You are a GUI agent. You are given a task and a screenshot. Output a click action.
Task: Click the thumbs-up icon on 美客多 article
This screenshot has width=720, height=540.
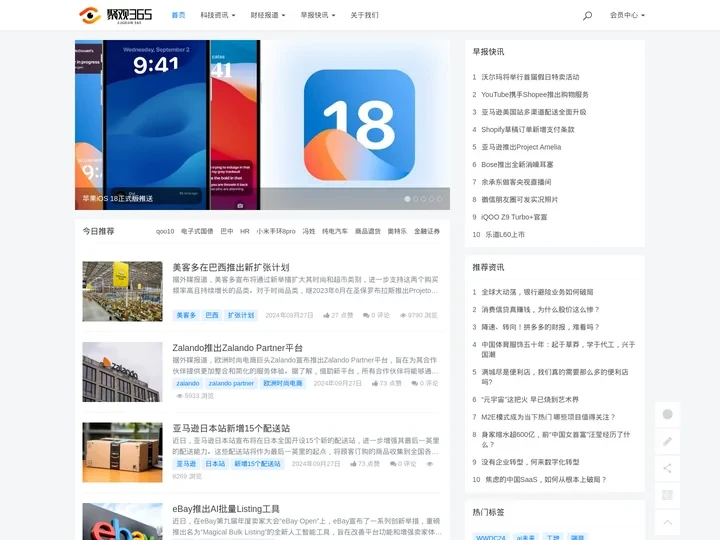coord(326,315)
